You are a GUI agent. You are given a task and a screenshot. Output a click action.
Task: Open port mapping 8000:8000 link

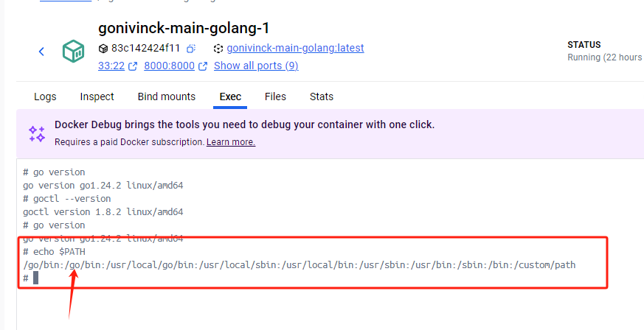(x=169, y=66)
